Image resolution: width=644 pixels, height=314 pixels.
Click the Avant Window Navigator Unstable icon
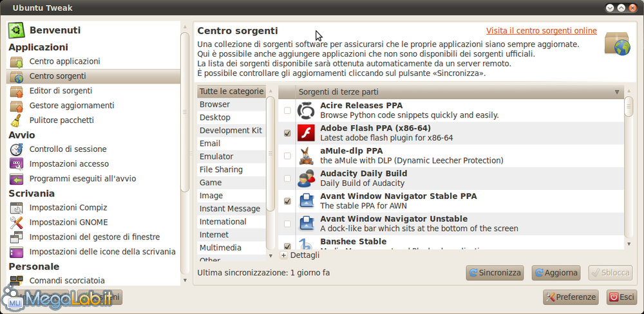tap(306, 224)
